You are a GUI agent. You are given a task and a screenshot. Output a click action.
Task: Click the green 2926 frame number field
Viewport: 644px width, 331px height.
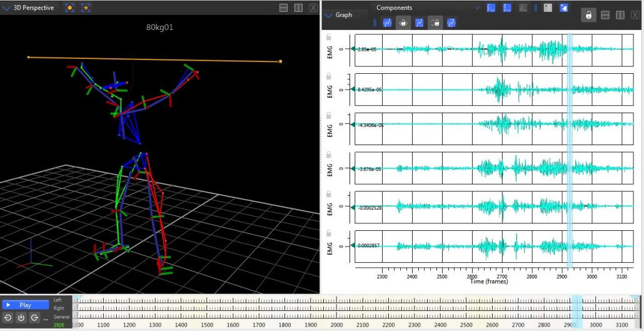click(x=59, y=325)
